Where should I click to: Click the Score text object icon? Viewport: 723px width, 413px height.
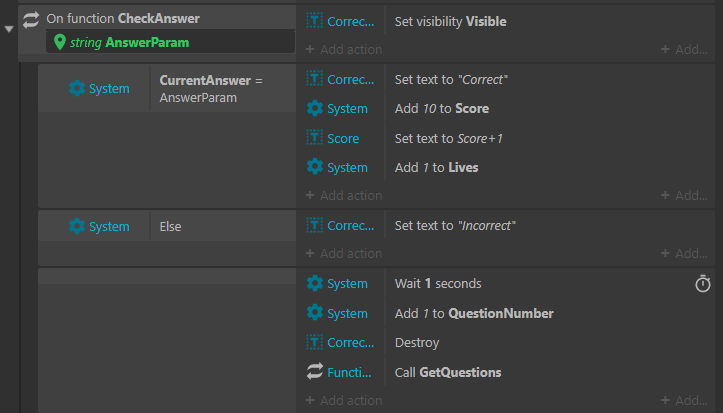(314, 138)
